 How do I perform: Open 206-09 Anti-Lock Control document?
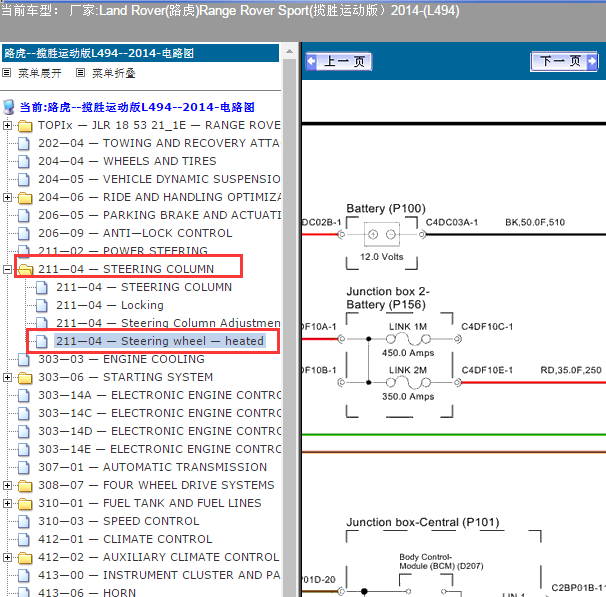(135, 233)
